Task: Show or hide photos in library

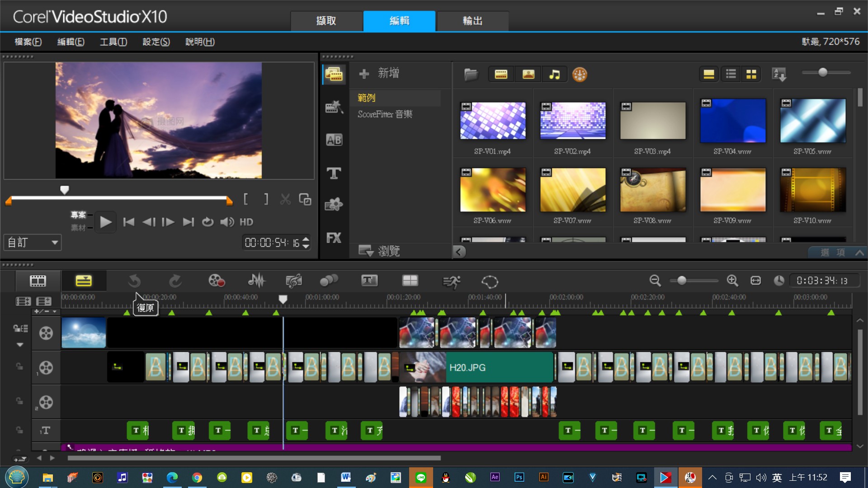Action: (x=528, y=75)
